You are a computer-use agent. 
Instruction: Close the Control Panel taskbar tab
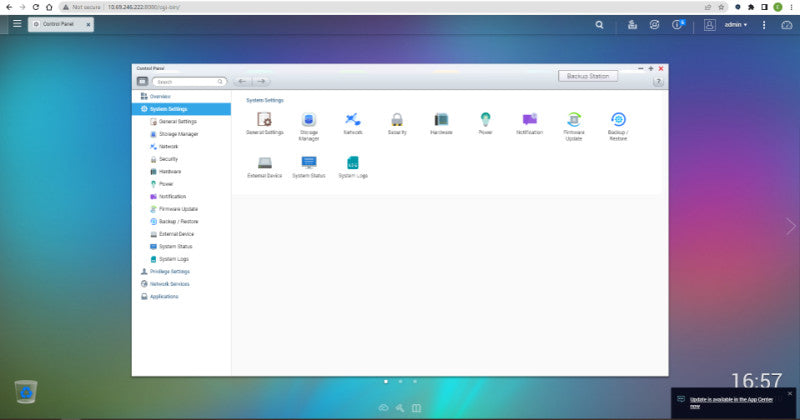[x=88, y=24]
